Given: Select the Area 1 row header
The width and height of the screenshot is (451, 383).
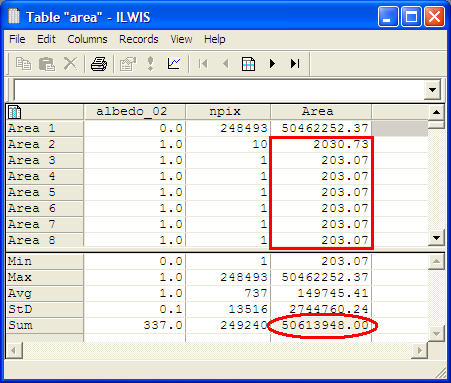Looking at the screenshot, I should point(45,128).
